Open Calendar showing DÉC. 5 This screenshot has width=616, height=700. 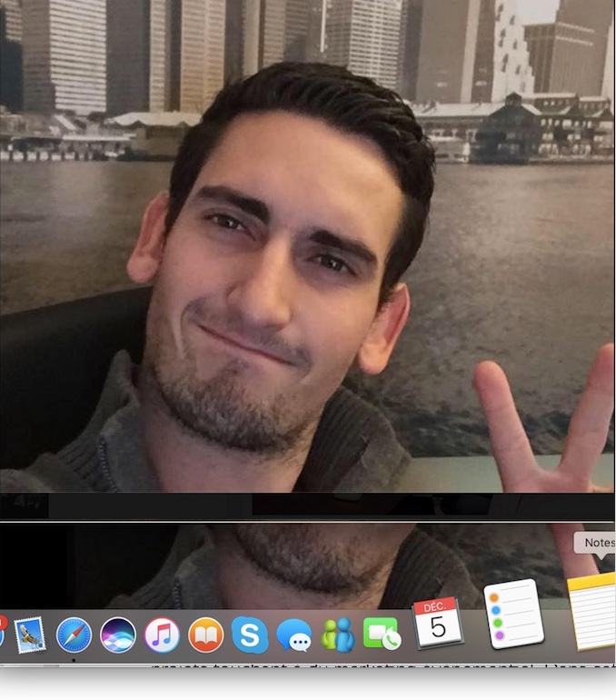click(438, 624)
